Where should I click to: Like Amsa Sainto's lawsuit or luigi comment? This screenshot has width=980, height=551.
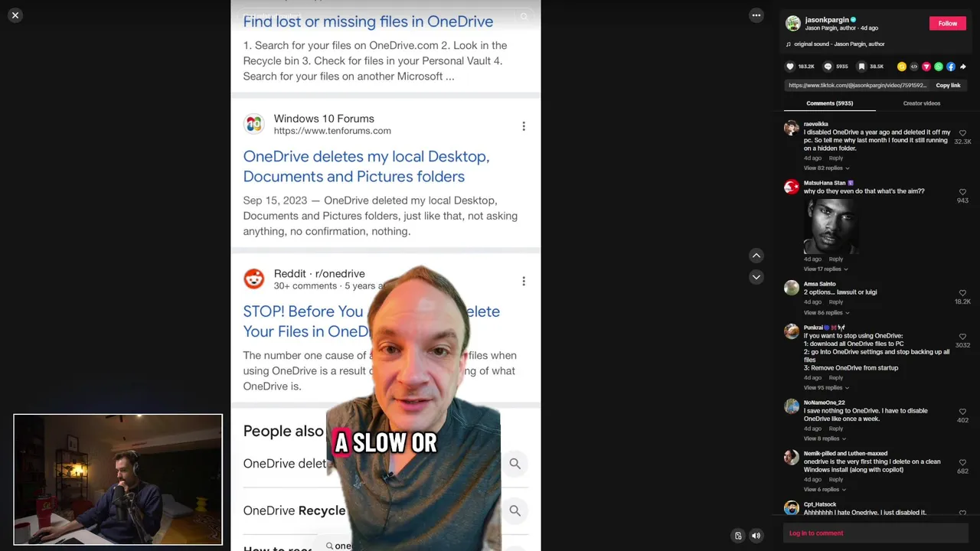(x=962, y=293)
